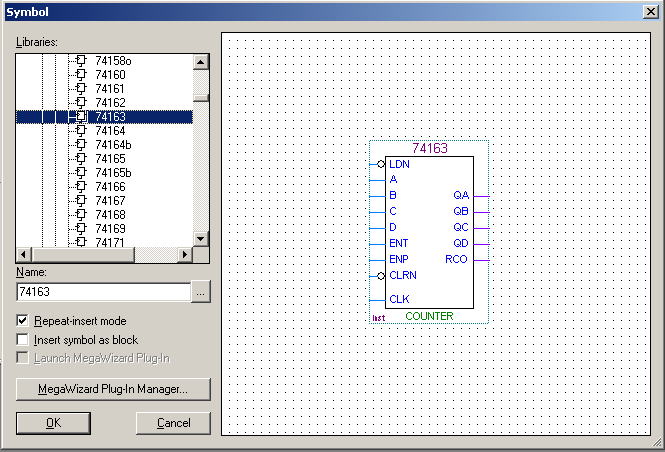This screenshot has height=452, width=665.
Task: Browse for symbol with the ... button
Action: click(x=201, y=292)
